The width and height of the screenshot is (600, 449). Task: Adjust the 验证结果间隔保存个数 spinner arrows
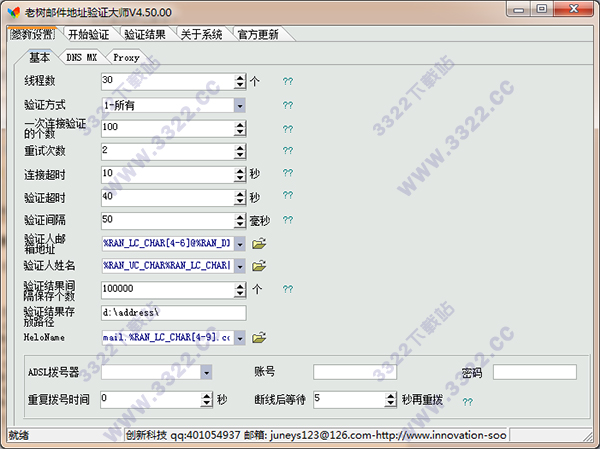[x=240, y=290]
